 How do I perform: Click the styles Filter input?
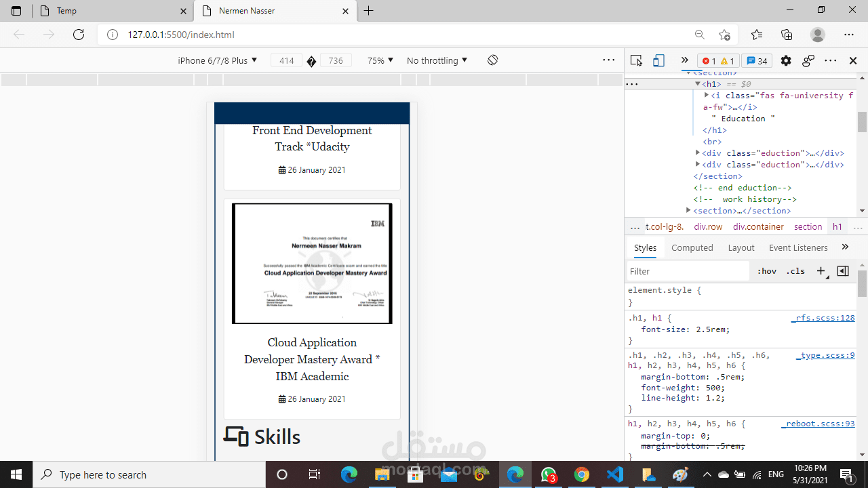pyautogui.click(x=688, y=271)
